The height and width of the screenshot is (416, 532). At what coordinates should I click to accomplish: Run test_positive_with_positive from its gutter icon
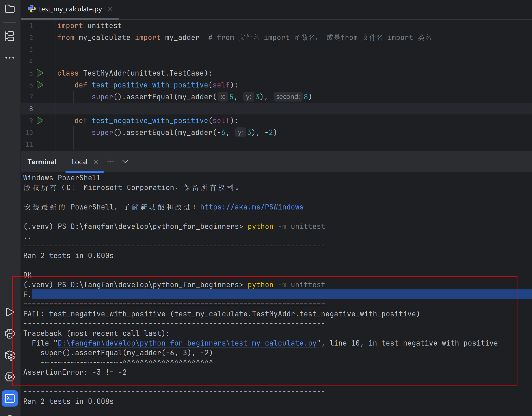point(40,85)
